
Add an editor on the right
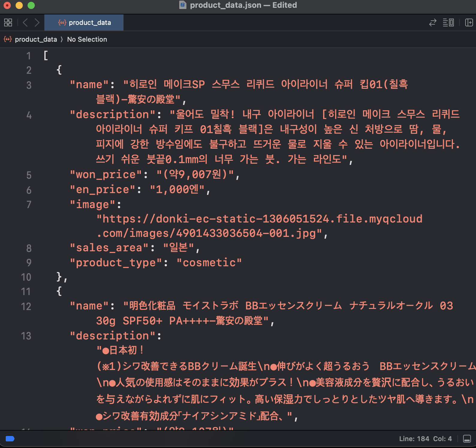pyautogui.click(x=469, y=22)
